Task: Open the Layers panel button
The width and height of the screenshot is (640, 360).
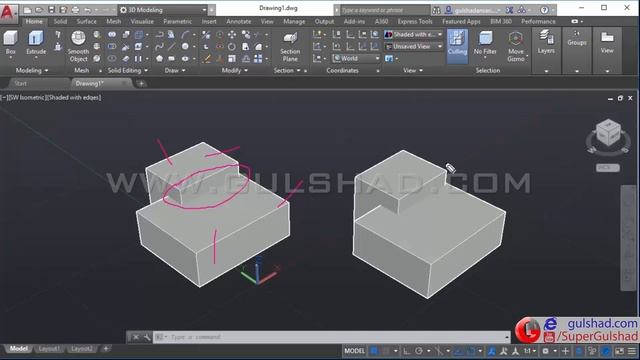Action: pyautogui.click(x=546, y=42)
